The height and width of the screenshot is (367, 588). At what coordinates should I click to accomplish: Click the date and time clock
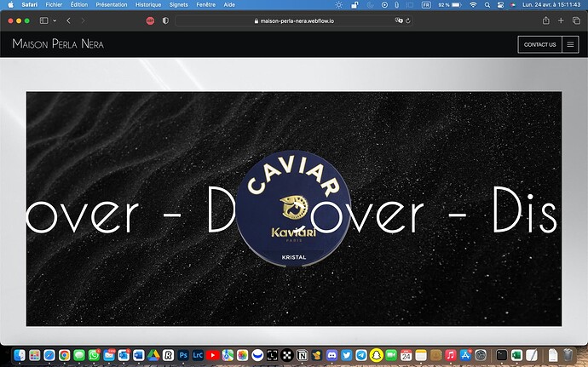(551, 5)
